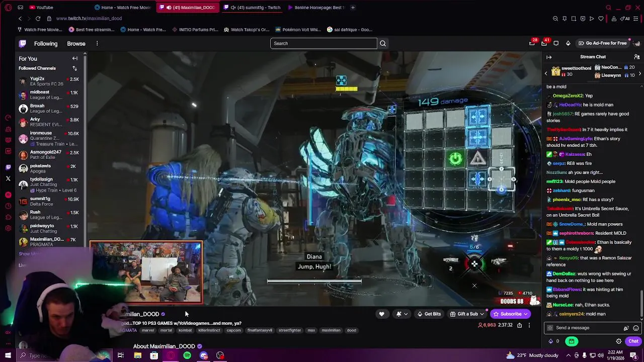Expand Gift a Sub dropdown

[x=481, y=314]
